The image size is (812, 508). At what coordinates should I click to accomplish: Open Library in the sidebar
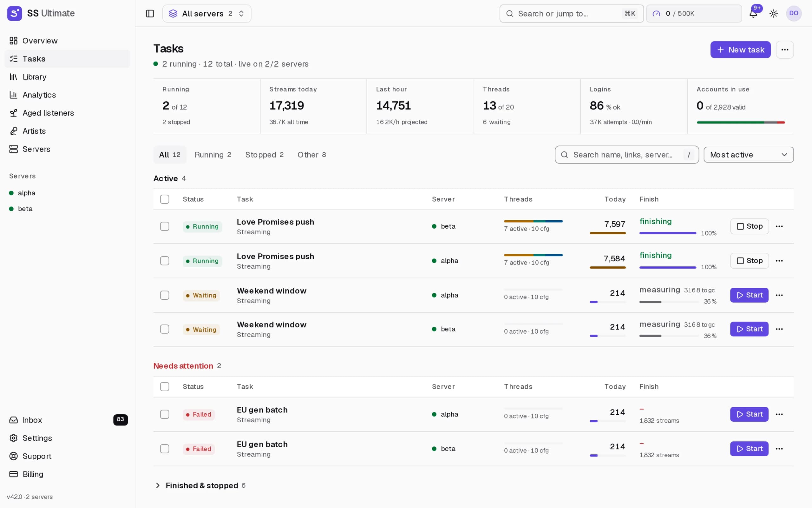(67, 77)
